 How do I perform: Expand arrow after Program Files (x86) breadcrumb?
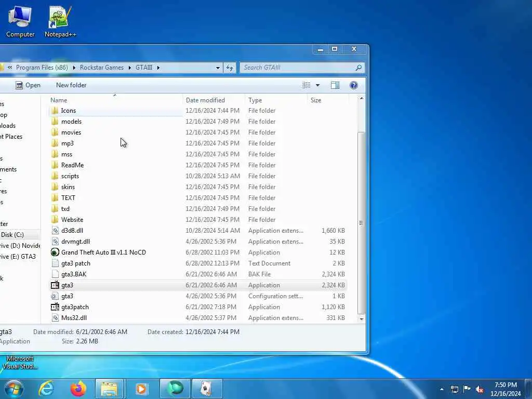(74, 68)
